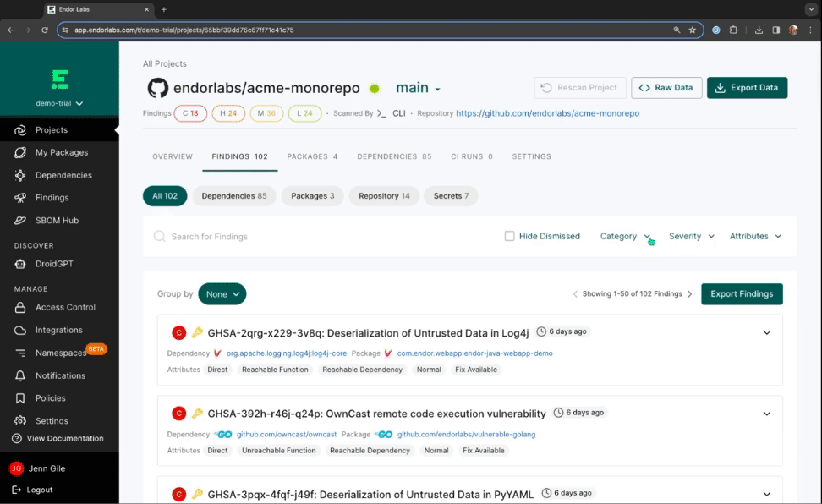Open the Category filter dropdown
This screenshot has height=504, width=822.
625,237
